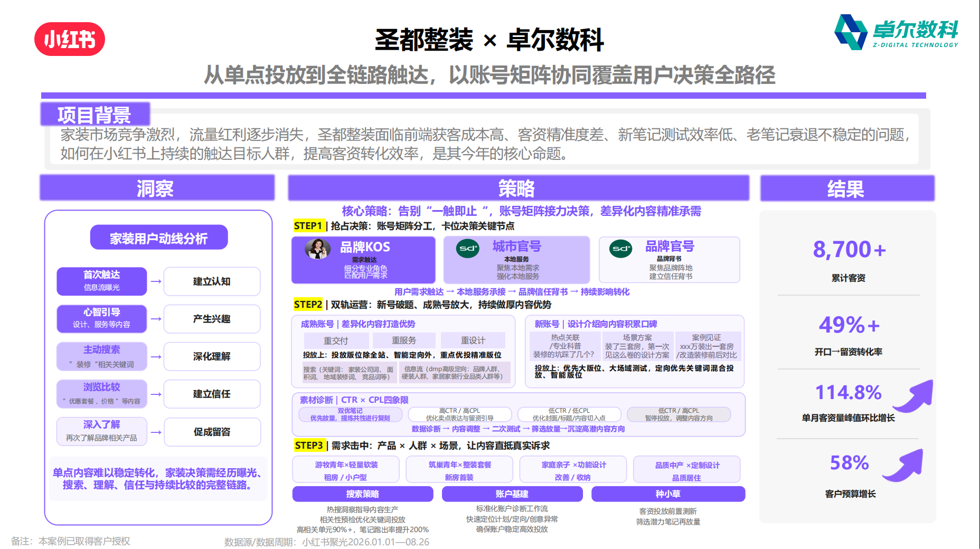Click the yellow STEP3 label
The image size is (980, 549).
[309, 446]
